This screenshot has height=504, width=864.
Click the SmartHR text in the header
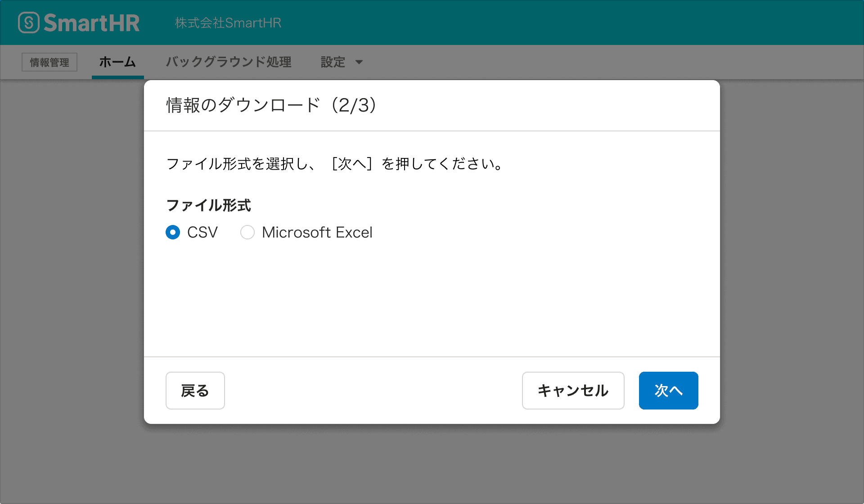point(92,22)
